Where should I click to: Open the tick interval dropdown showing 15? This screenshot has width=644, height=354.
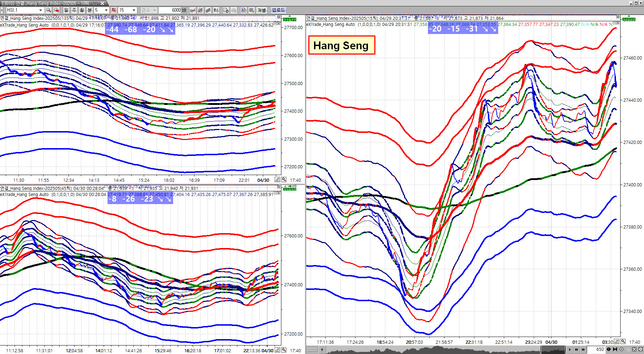tap(134, 10)
